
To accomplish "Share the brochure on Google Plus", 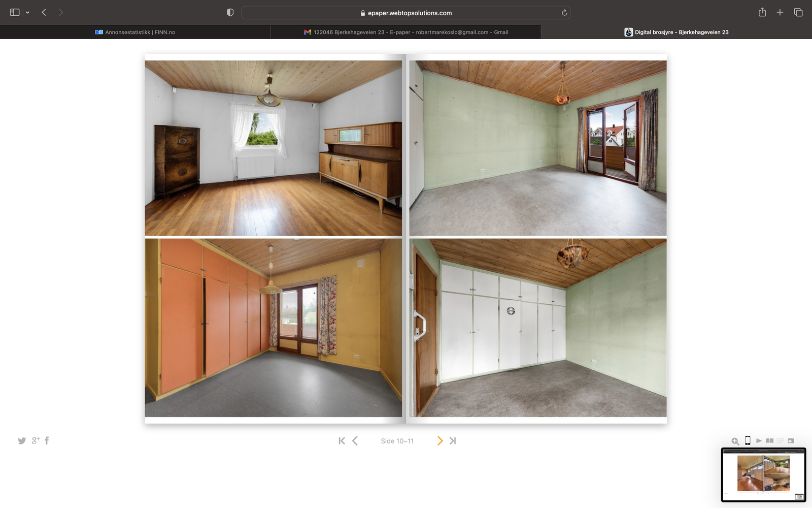I will click(x=36, y=440).
